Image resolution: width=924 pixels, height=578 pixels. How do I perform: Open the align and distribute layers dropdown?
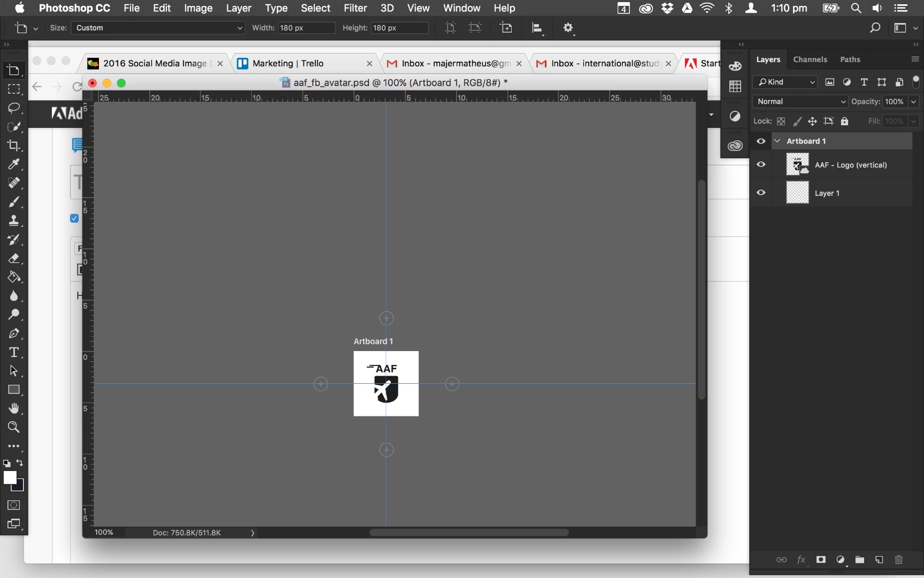pyautogui.click(x=538, y=28)
